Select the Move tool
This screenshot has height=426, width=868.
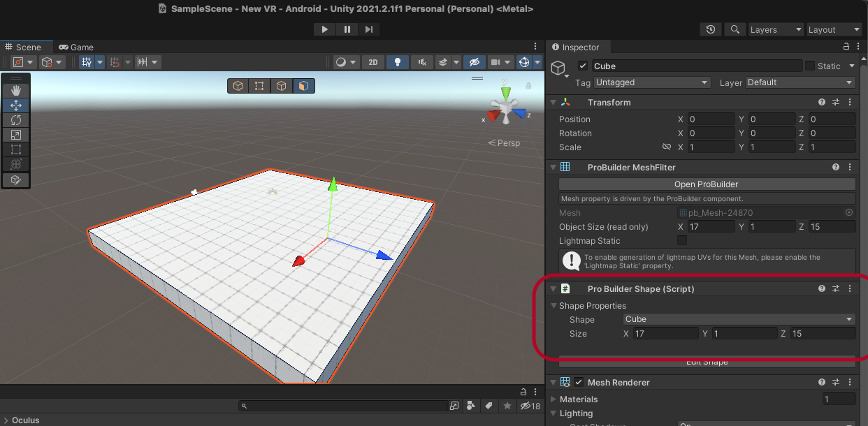16,105
